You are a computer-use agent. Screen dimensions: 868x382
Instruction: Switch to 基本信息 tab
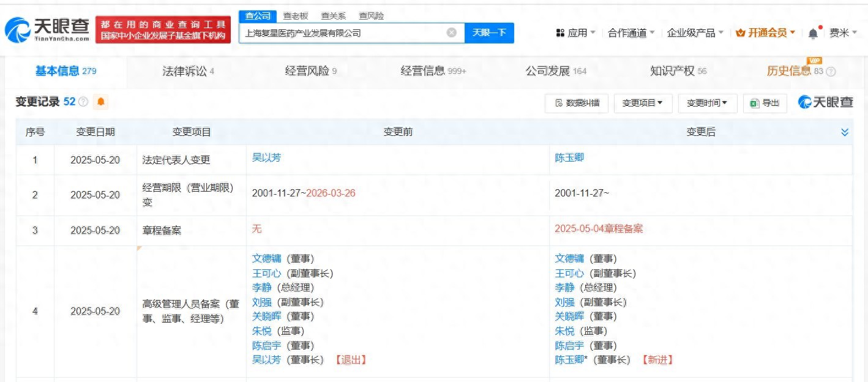click(x=65, y=71)
